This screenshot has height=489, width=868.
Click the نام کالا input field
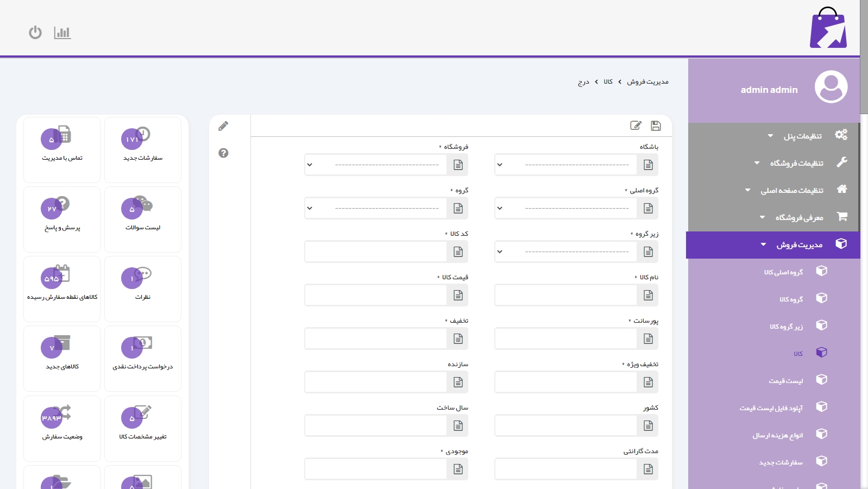pos(565,295)
